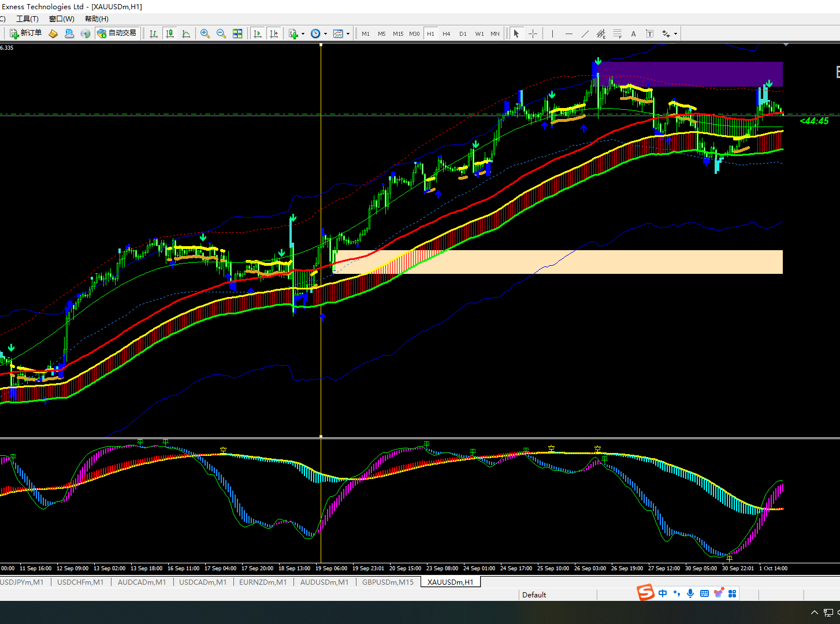Viewport: 840px width, 624px height.
Task: Click the Sogou input method logo
Action: pos(645,593)
